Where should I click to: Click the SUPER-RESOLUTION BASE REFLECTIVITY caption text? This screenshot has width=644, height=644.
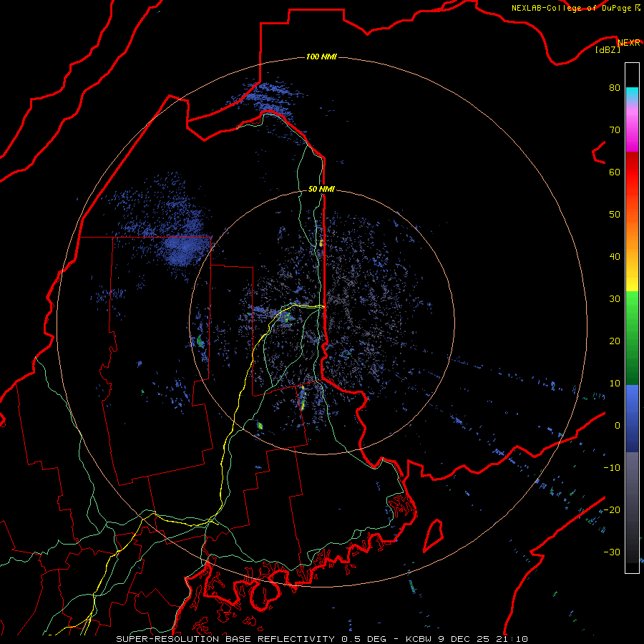pyautogui.click(x=225, y=639)
